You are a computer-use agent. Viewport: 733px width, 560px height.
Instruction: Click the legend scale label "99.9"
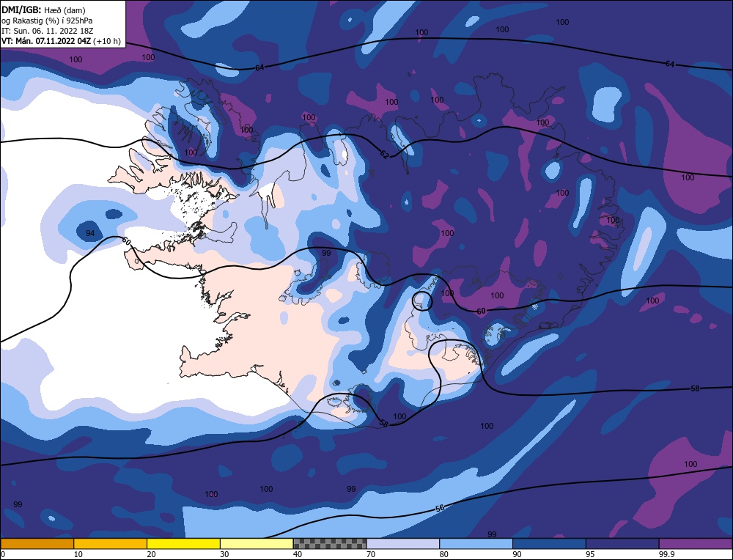point(666,554)
